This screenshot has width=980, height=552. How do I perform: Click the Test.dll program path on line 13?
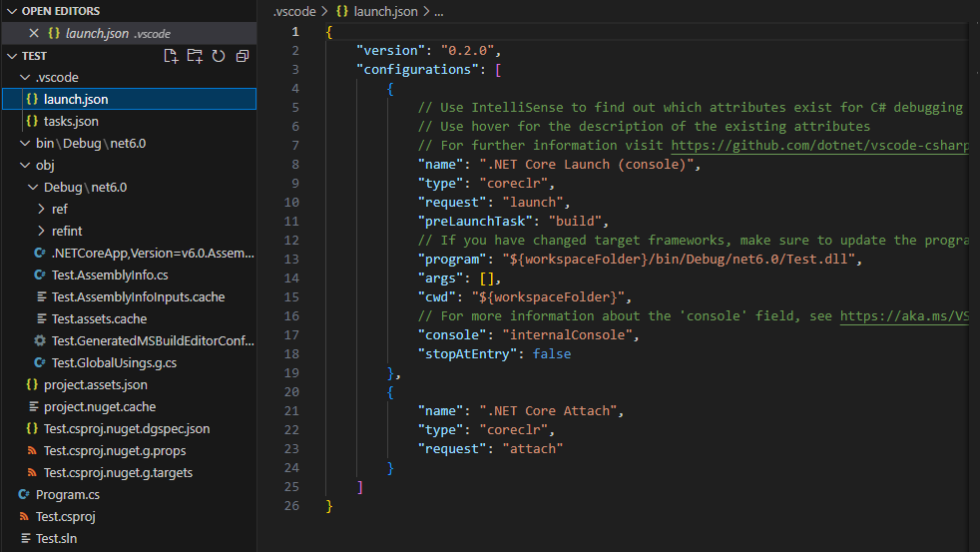tap(679, 259)
